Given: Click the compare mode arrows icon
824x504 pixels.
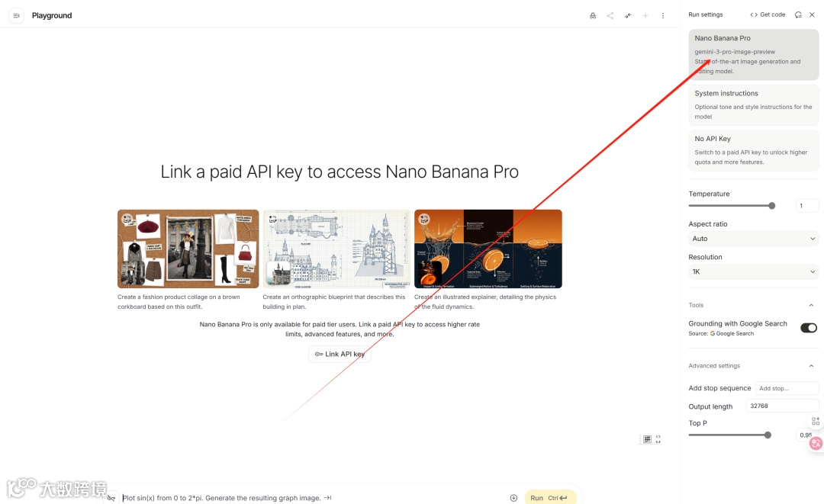Looking at the screenshot, I should (628, 16).
